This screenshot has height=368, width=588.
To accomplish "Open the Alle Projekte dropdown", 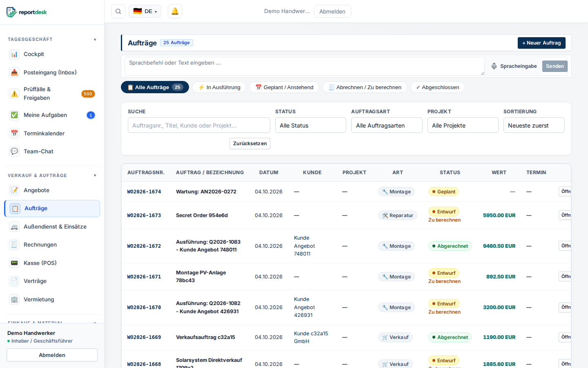I will pos(463,125).
